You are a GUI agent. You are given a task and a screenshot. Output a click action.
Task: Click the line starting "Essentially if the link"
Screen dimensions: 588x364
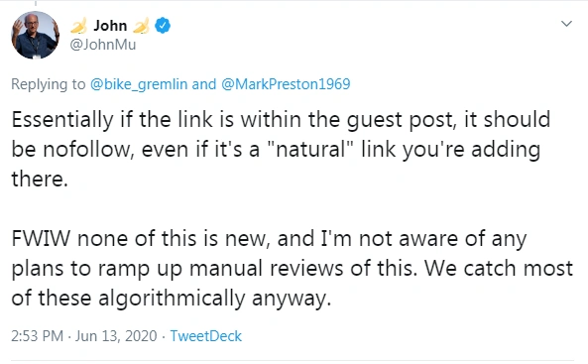click(281, 120)
